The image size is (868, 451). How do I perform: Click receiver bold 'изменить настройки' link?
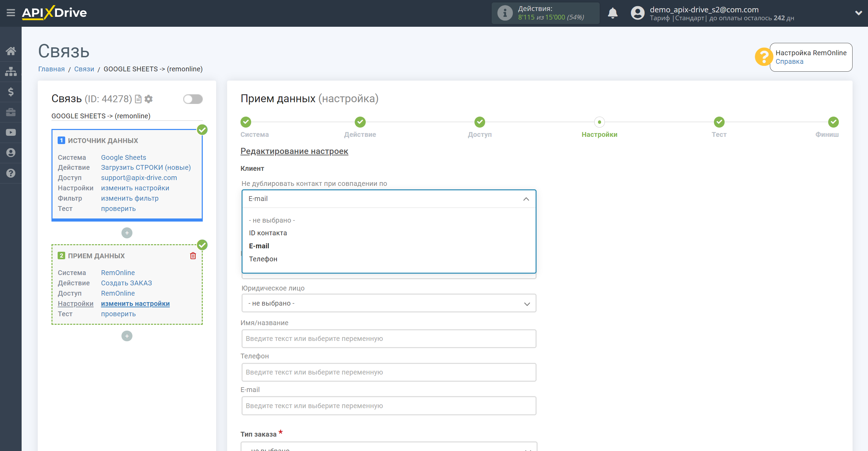[x=135, y=304]
